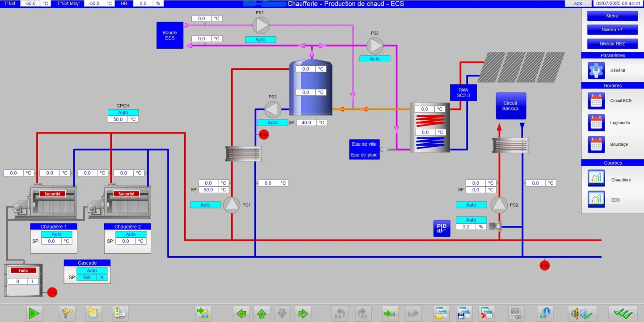Toggle the Auto mode of pump PC1
Viewport: 644px width, 322px height.
tap(205, 205)
